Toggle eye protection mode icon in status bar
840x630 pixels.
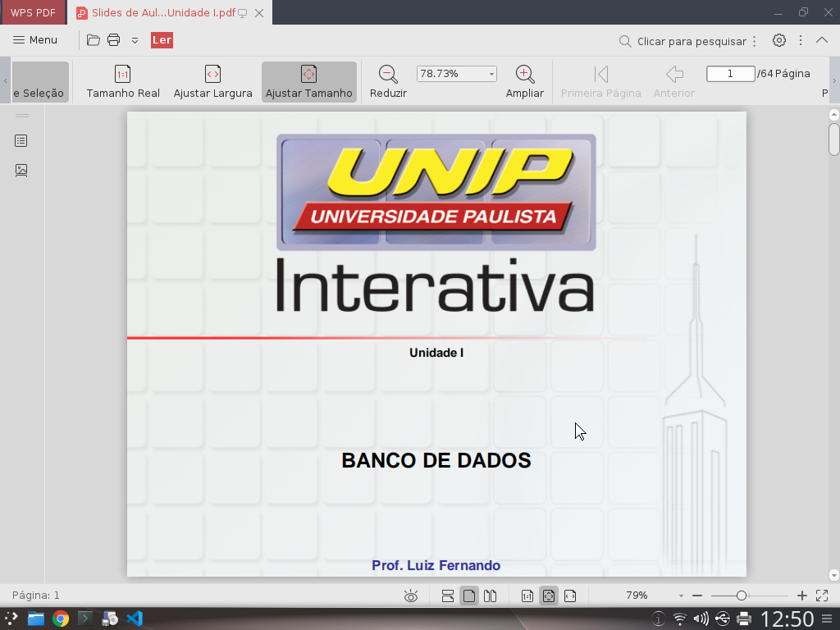tap(411, 596)
